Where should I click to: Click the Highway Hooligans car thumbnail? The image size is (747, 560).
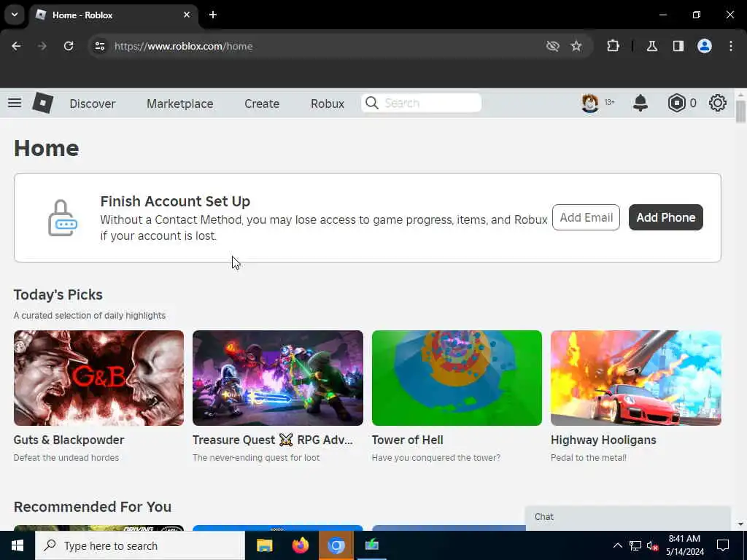pos(636,378)
